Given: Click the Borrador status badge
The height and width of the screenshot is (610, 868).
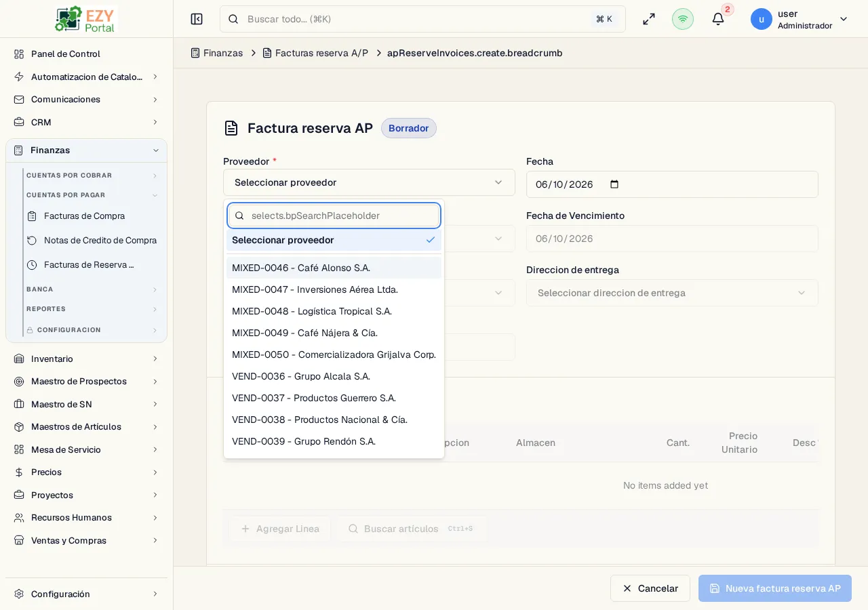Looking at the screenshot, I should tap(409, 128).
